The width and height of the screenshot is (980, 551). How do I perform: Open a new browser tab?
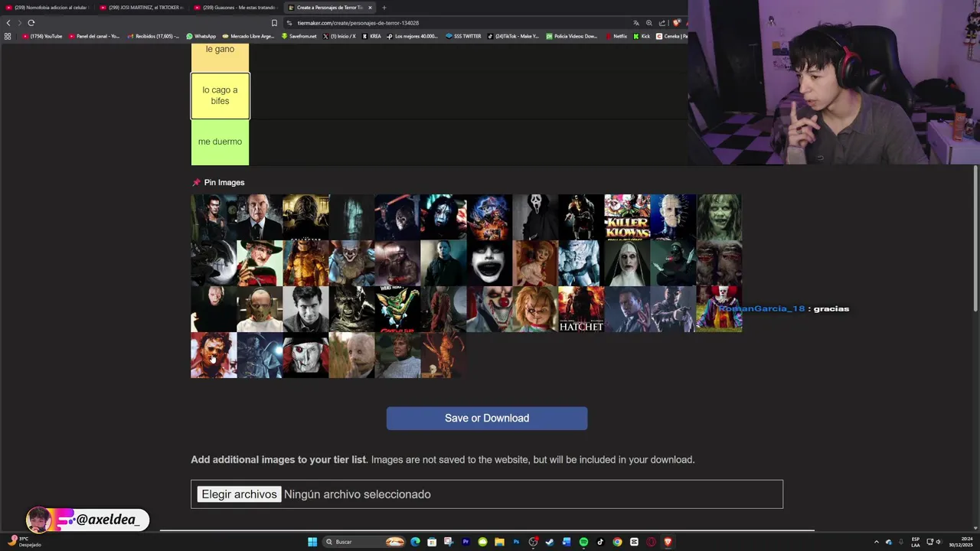coord(384,8)
